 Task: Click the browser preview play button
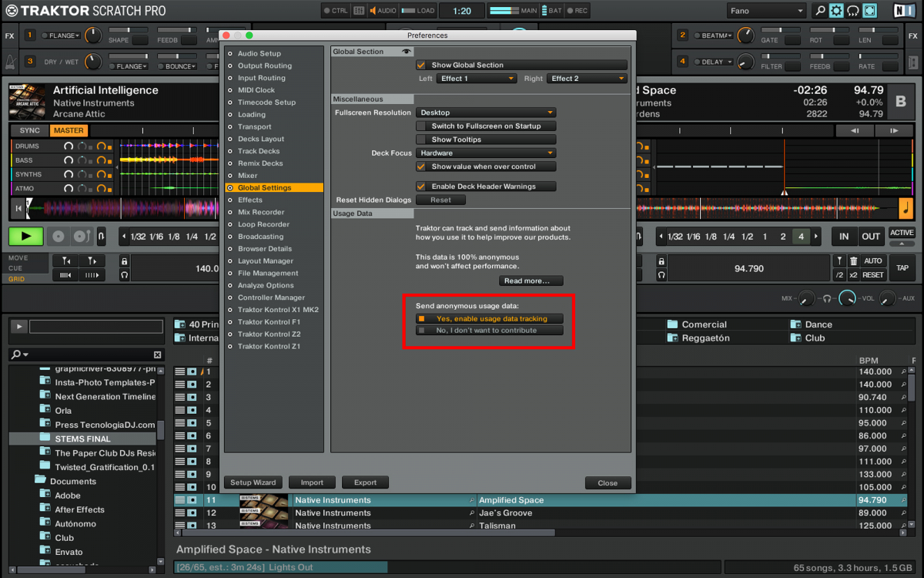coord(18,327)
